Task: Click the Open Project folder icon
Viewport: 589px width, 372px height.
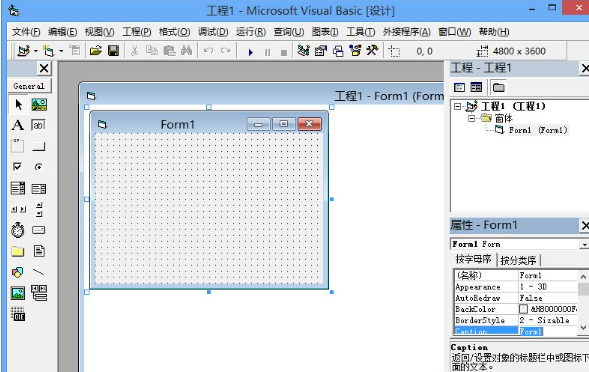Action: click(96, 50)
